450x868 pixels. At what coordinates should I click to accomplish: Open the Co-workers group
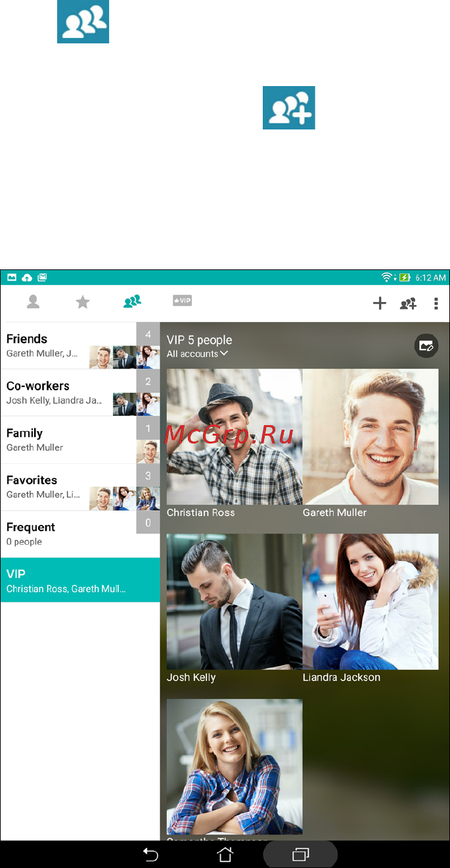tap(80, 393)
